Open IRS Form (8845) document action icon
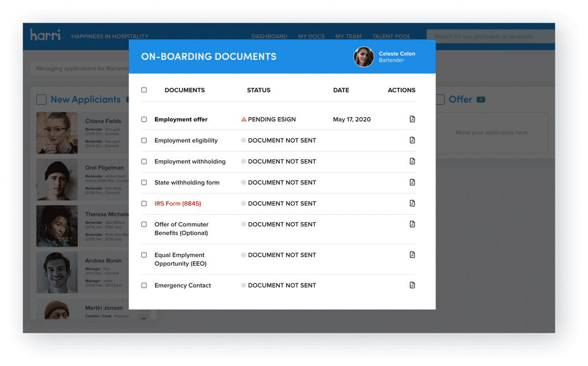This screenshot has height=366, width=588. 412,203
